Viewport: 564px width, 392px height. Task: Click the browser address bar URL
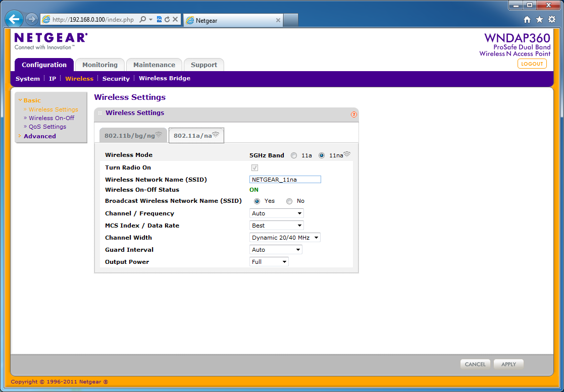click(93, 20)
